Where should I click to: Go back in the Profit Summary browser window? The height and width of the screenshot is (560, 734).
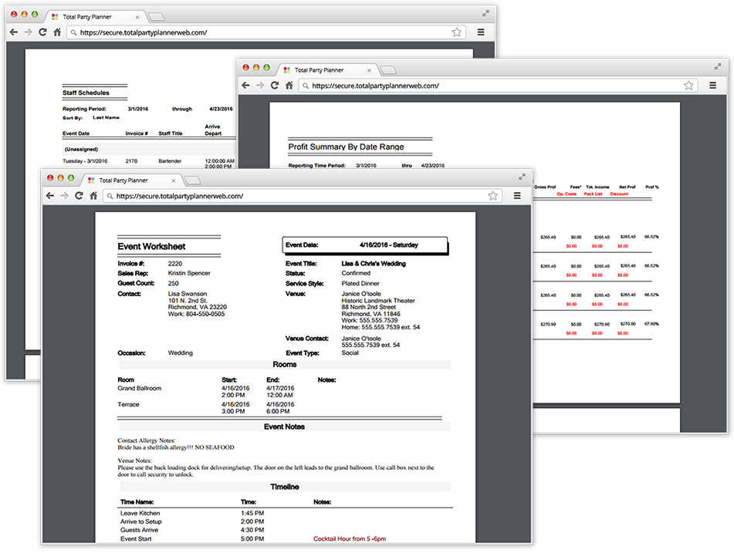click(x=245, y=86)
